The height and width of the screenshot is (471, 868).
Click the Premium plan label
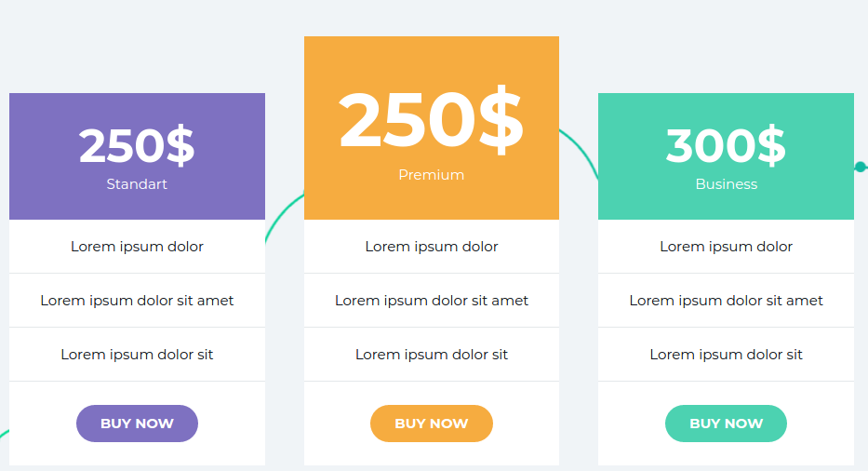point(431,175)
